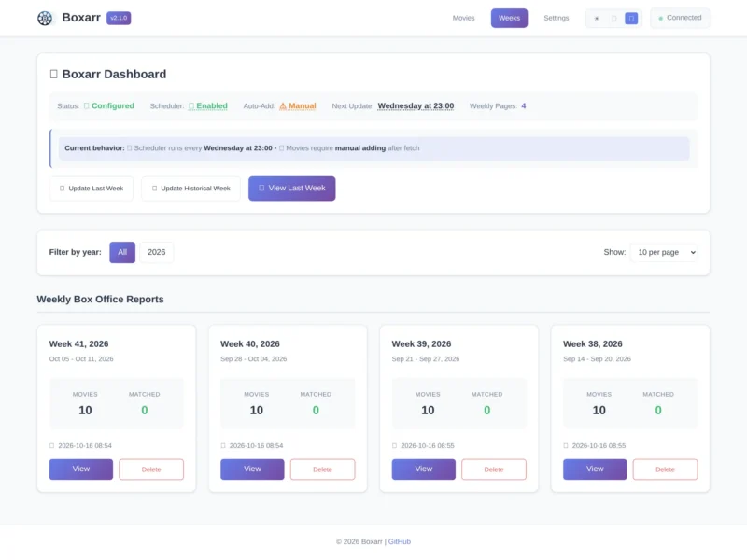View the Week 41, 2026 report
Viewport: 747px width, 560px height.
point(81,469)
